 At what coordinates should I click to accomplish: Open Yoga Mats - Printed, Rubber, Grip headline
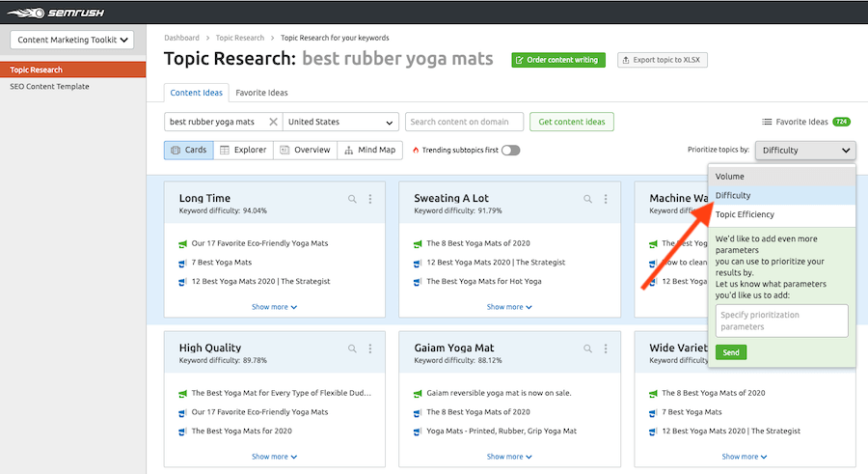[x=502, y=432]
